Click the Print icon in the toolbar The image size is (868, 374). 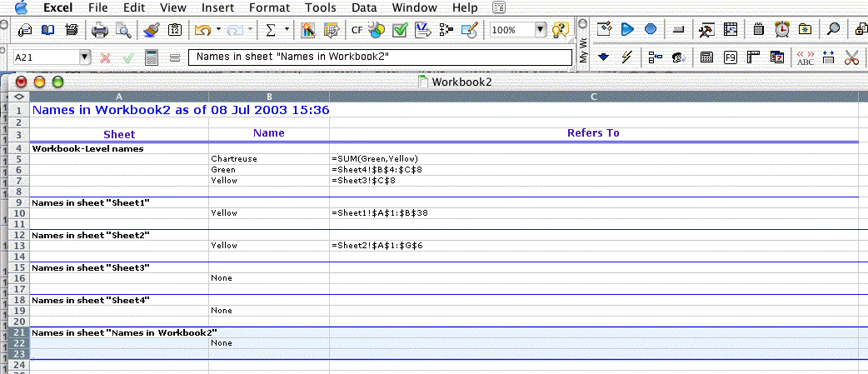pyautogui.click(x=100, y=30)
